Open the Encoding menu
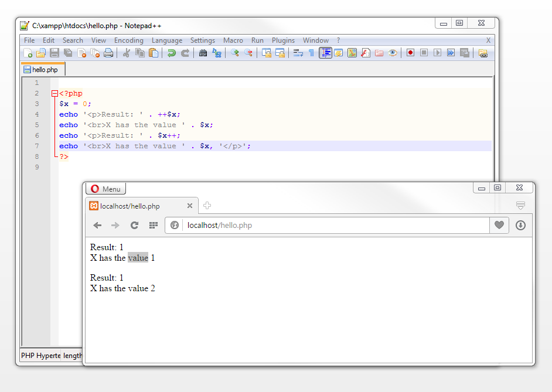552x392 pixels. pos(128,40)
